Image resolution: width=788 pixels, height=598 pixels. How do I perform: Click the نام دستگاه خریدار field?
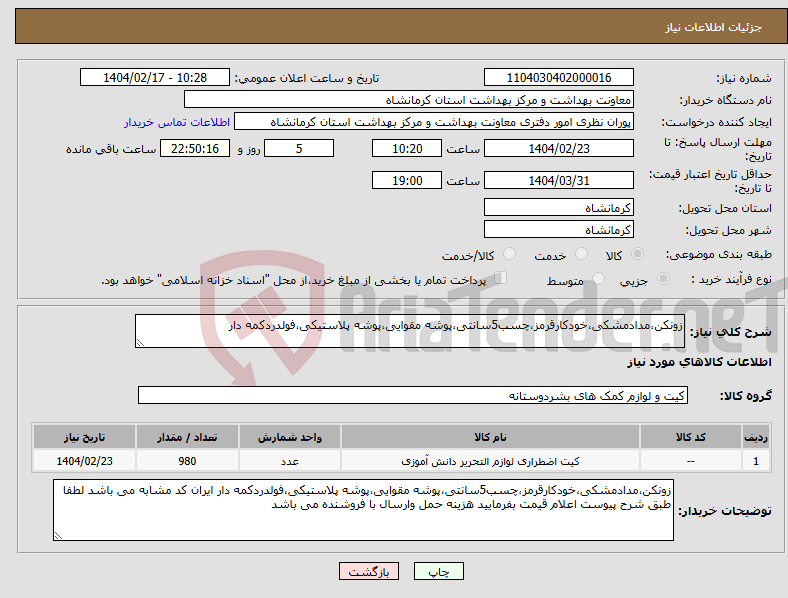tap(409, 99)
